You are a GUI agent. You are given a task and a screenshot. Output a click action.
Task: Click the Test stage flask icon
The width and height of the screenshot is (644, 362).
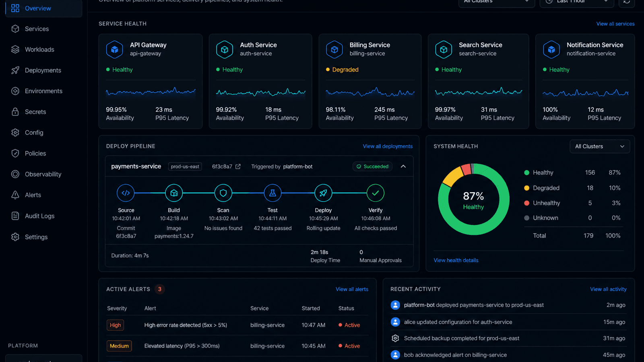click(272, 193)
